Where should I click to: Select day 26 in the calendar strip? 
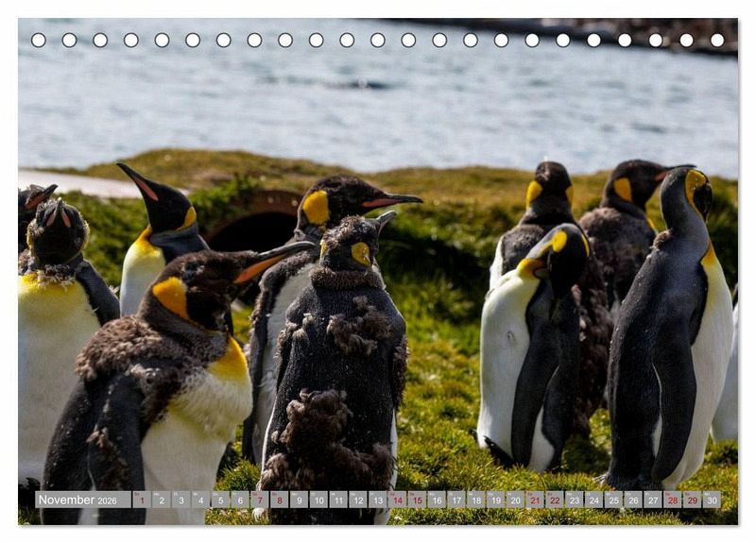[x=633, y=500]
